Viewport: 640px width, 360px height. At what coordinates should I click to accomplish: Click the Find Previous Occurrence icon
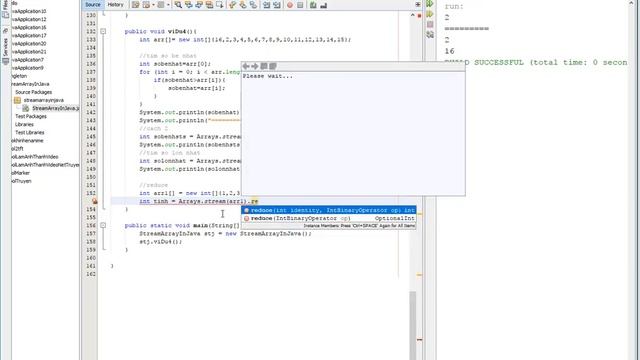coord(189,5)
